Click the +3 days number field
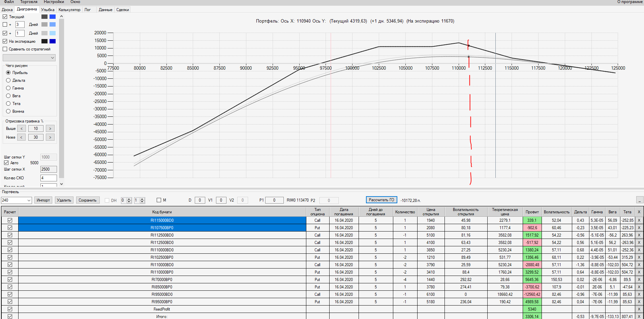The width and height of the screenshot is (644, 319). pos(20,25)
